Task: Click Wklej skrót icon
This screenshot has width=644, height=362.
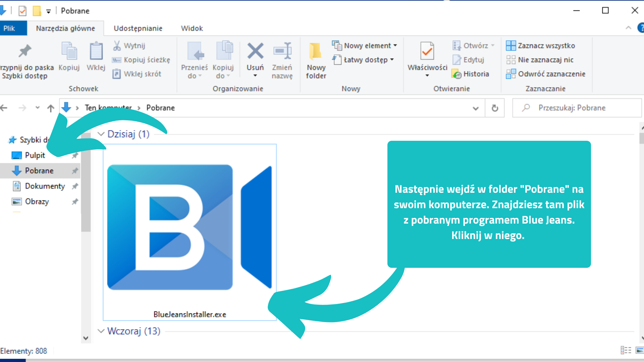Action: tap(116, 74)
